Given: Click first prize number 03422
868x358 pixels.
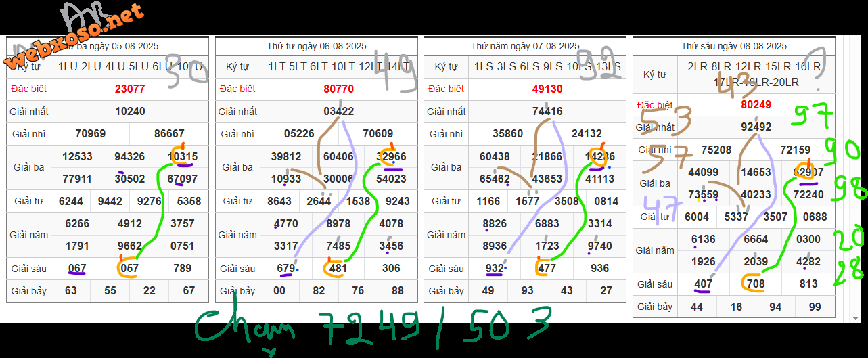Looking at the screenshot, I should point(338,111).
